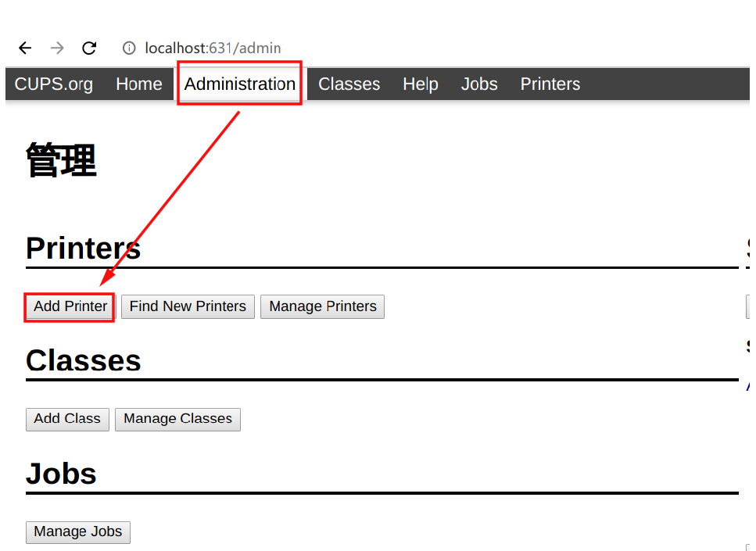This screenshot has width=756, height=551.
Task: Open Manage Classes
Action: [x=177, y=419]
